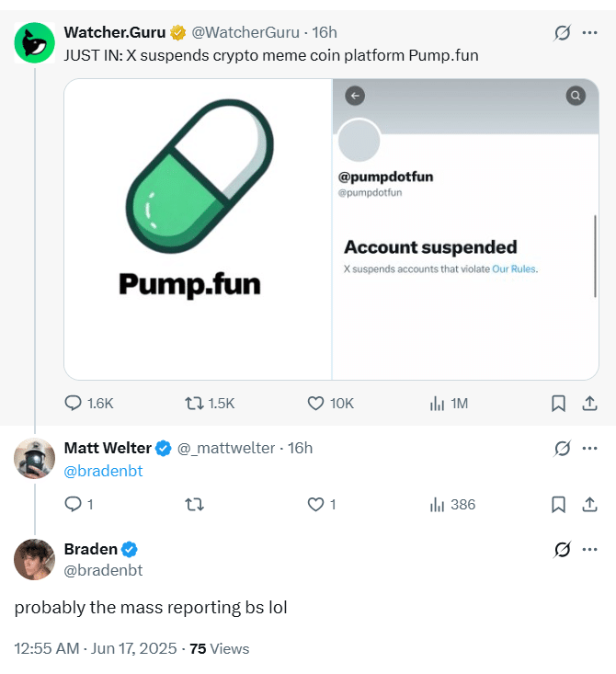Image resolution: width=616 pixels, height=674 pixels.
Task: Bookmark Matt Welter's reply
Action: click(558, 504)
